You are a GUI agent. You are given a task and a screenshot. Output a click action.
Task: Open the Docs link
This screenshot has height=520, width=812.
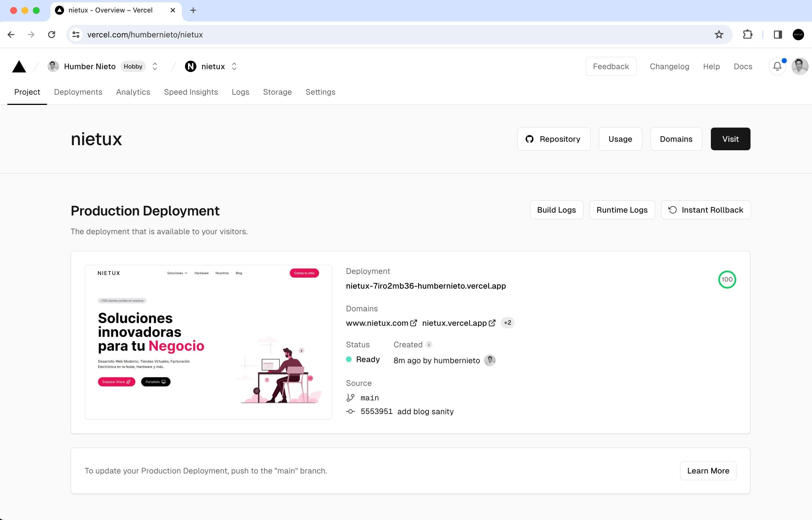click(x=743, y=67)
